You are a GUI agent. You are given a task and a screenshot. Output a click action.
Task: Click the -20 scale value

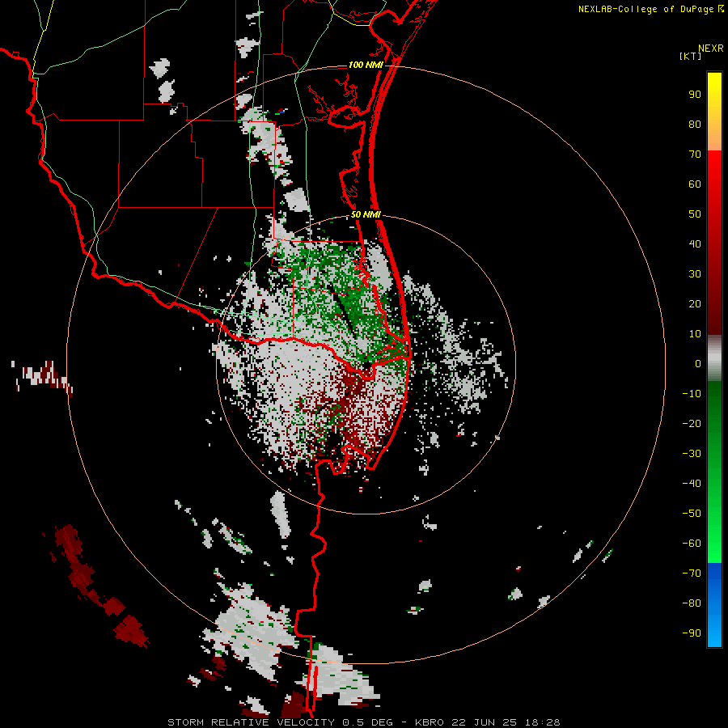tap(692, 423)
